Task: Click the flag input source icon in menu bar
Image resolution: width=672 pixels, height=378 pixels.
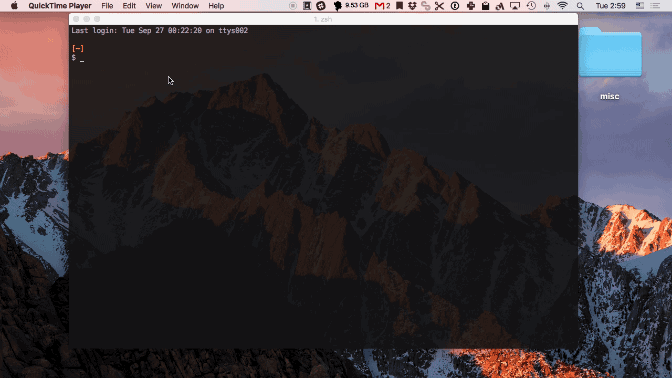Action: [x=640, y=6]
